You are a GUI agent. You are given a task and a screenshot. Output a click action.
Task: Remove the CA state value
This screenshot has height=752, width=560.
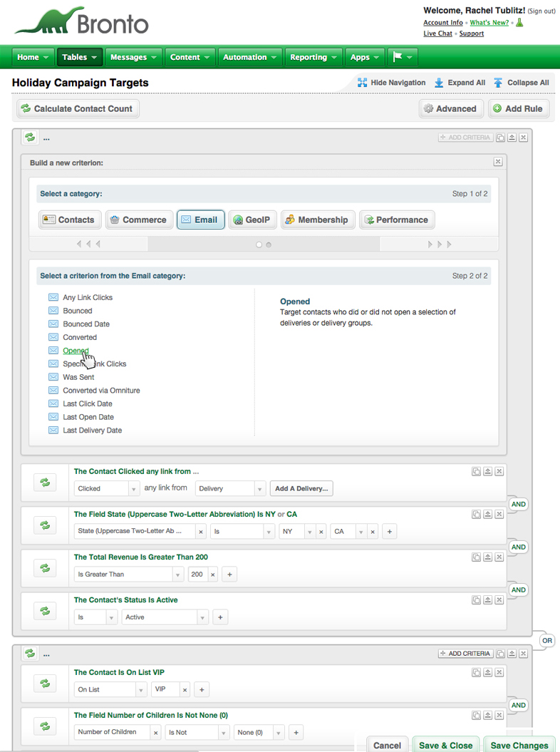[373, 532]
